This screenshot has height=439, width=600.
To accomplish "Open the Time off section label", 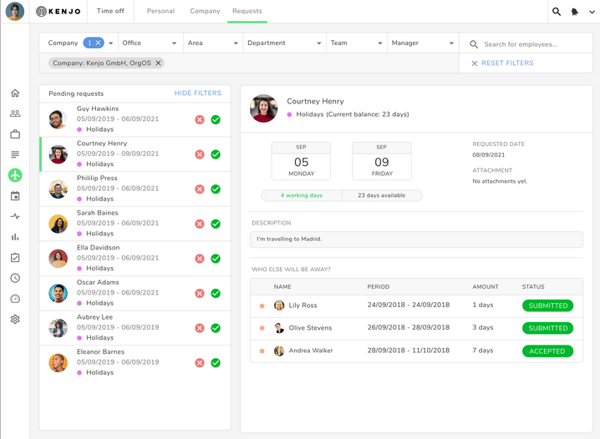I will pos(110,11).
